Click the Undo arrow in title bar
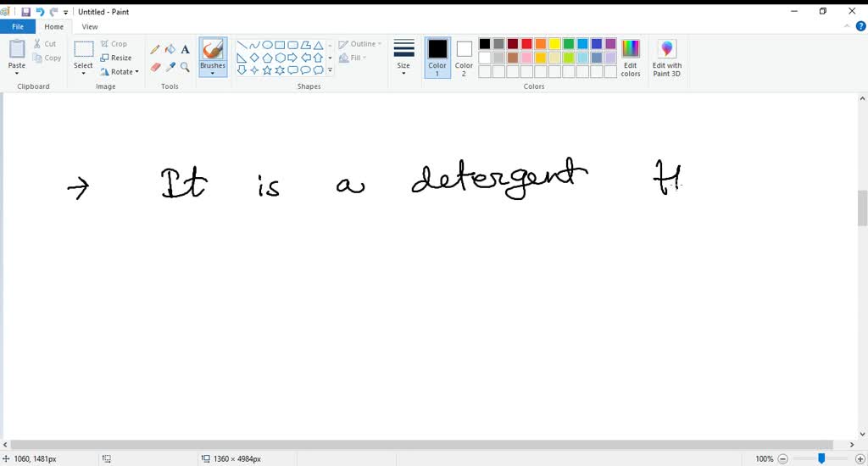This screenshot has height=466, width=868. (x=40, y=12)
